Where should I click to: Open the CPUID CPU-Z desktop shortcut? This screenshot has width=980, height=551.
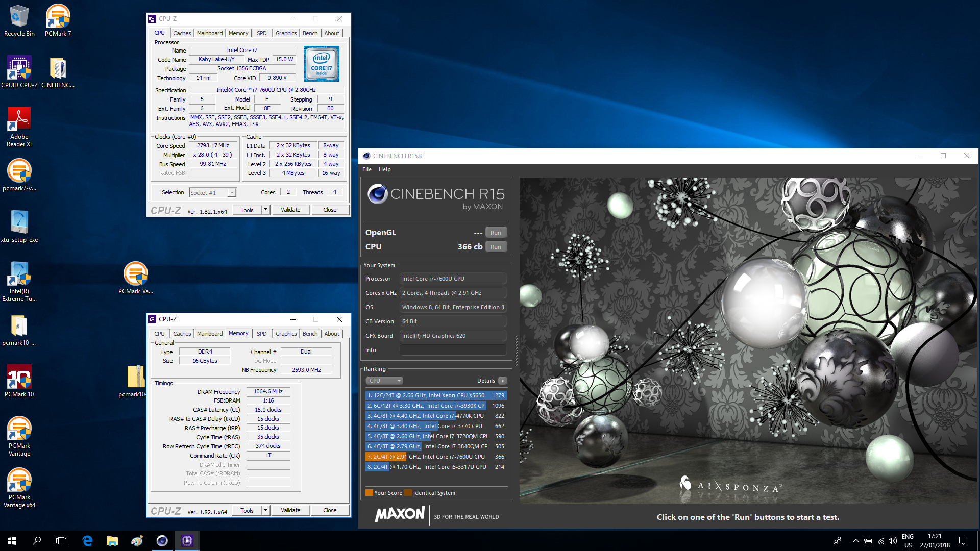19,72
